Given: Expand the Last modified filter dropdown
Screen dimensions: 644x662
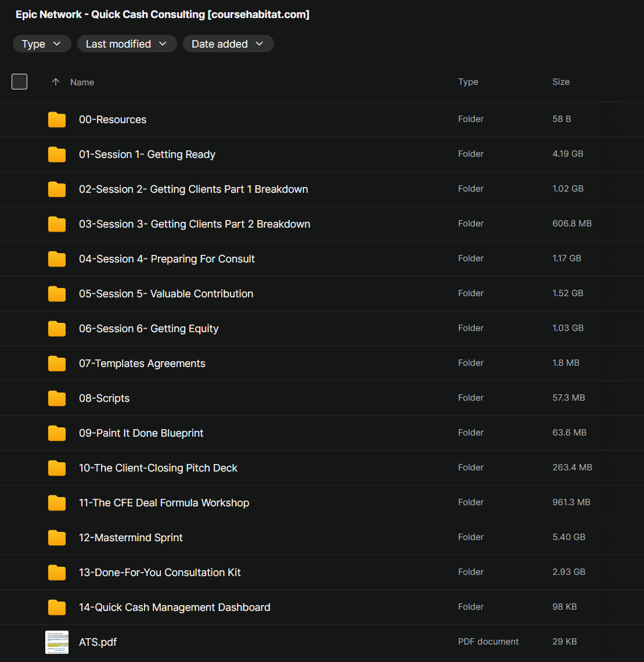Looking at the screenshot, I should click(x=127, y=44).
